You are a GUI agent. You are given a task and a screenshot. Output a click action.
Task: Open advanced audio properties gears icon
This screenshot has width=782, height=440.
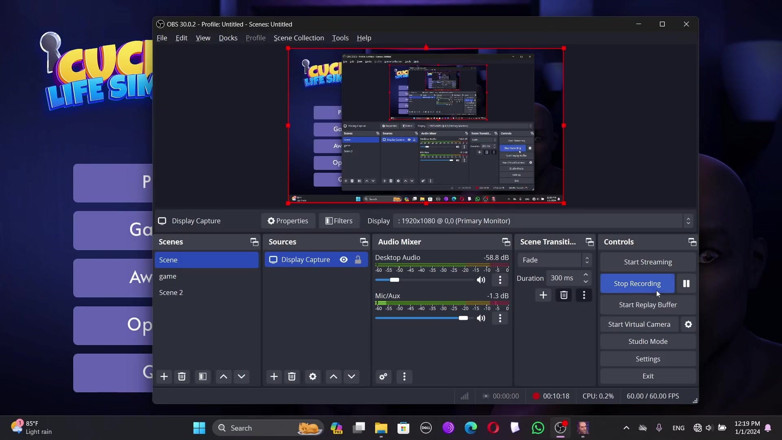point(383,377)
